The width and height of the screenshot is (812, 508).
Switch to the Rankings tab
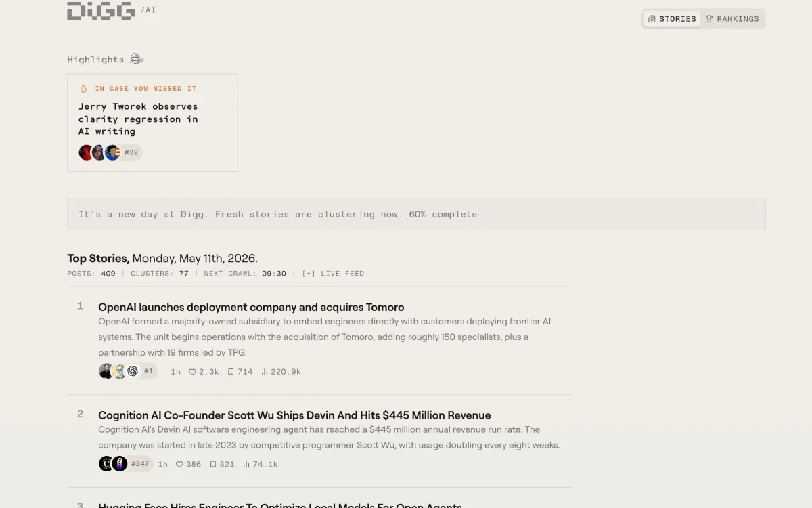click(732, 19)
